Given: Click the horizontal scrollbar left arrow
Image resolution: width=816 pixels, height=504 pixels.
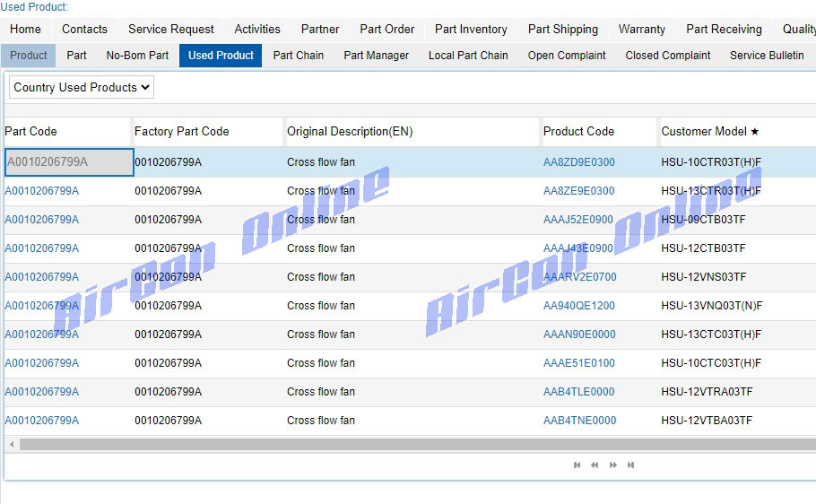Looking at the screenshot, I should (12, 444).
